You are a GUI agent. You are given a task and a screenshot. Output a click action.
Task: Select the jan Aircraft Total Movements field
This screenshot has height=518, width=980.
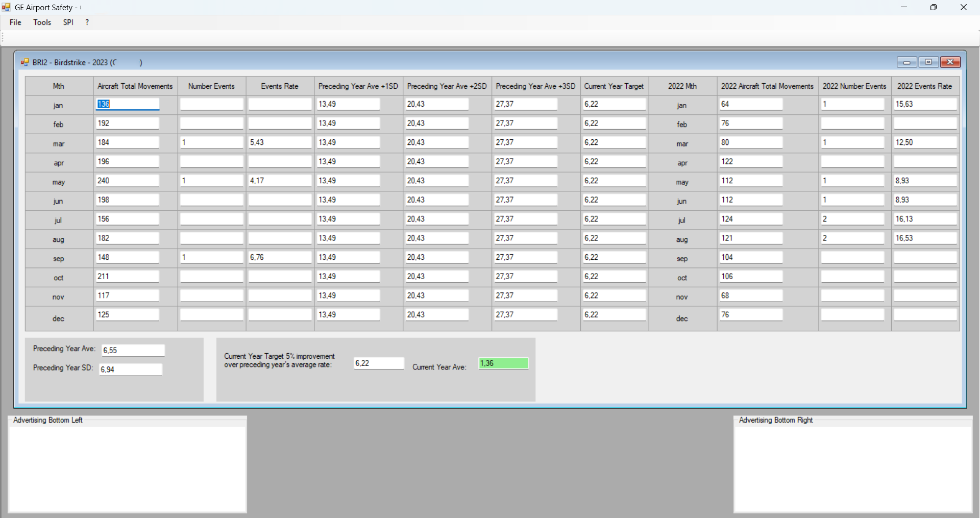(128, 104)
